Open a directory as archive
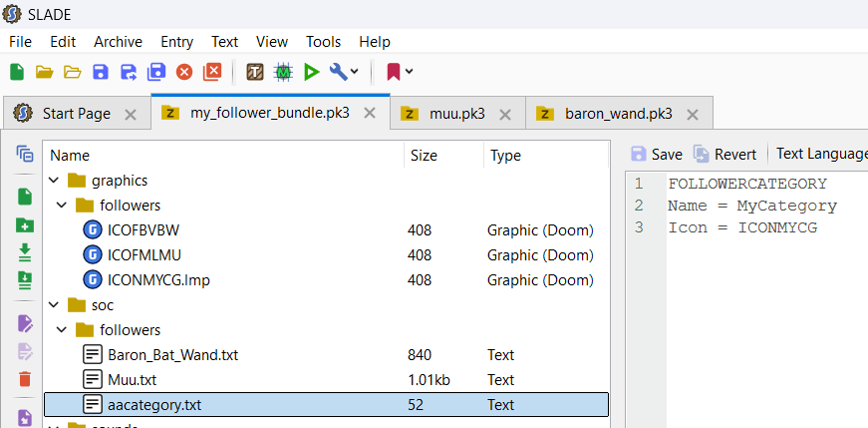 point(73,72)
